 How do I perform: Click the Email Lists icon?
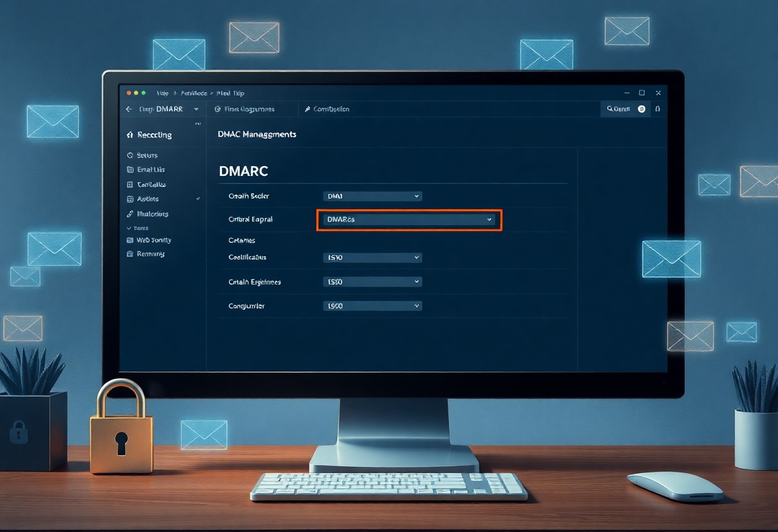click(x=129, y=169)
